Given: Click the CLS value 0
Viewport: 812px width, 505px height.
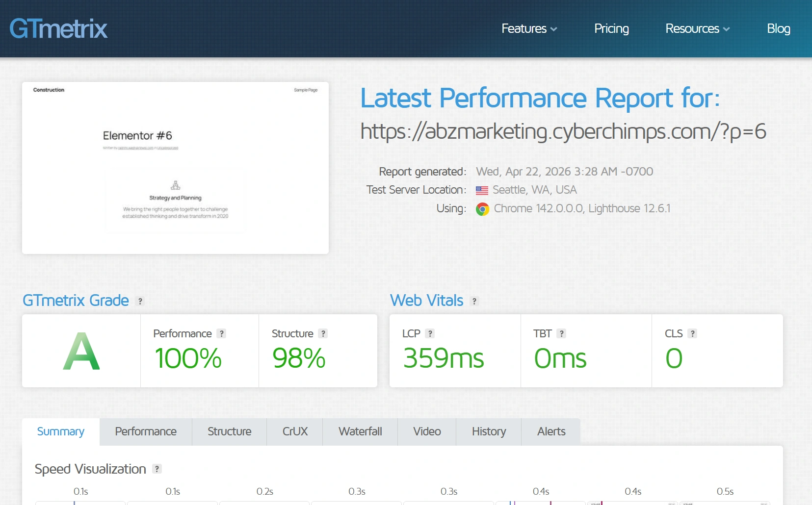Looking at the screenshot, I should [x=674, y=358].
